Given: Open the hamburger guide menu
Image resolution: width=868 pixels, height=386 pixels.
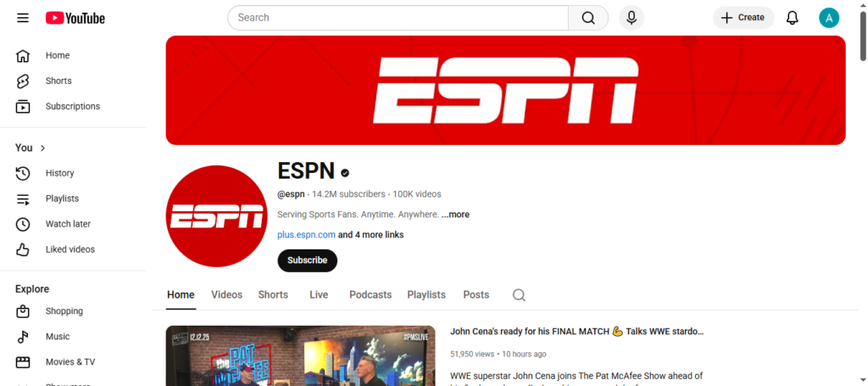Looking at the screenshot, I should tap(23, 18).
